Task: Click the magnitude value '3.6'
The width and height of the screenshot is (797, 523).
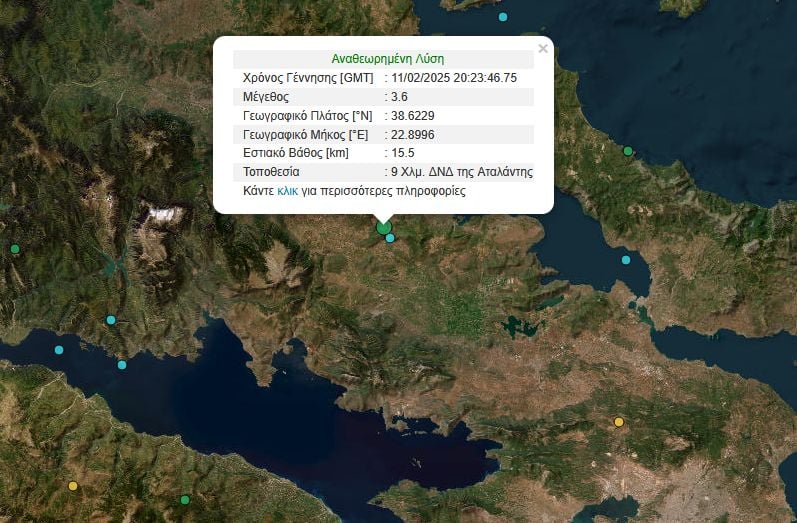Action: [399, 97]
